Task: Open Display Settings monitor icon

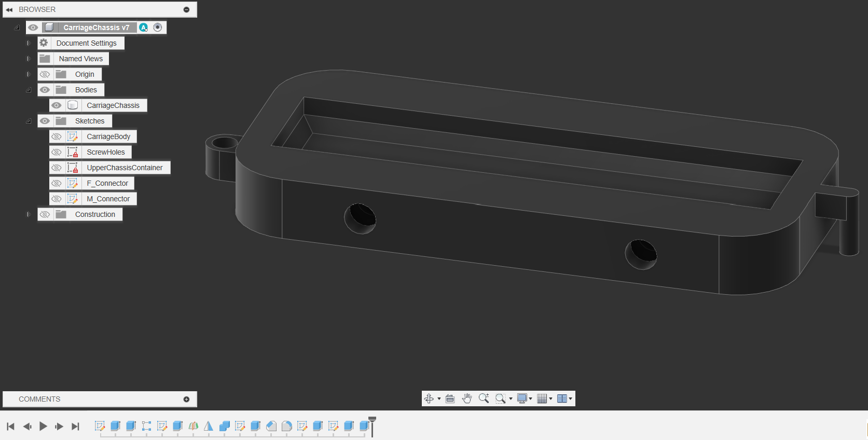Action: (x=522, y=398)
